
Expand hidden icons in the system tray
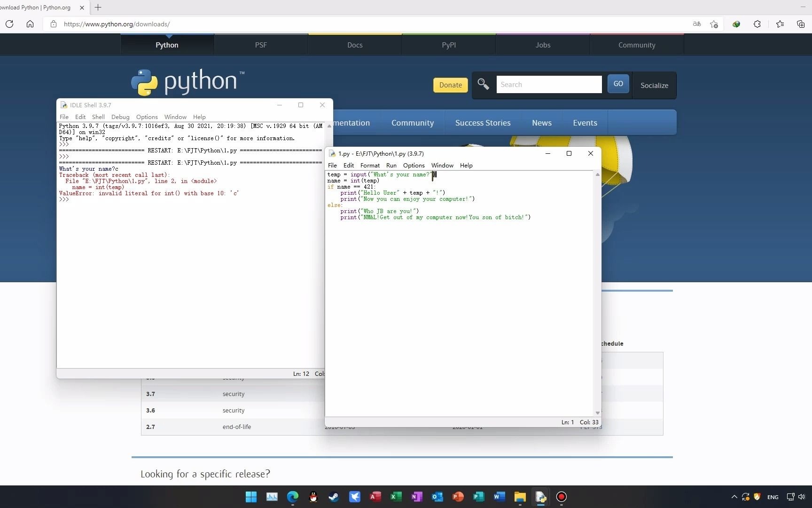coord(734,497)
